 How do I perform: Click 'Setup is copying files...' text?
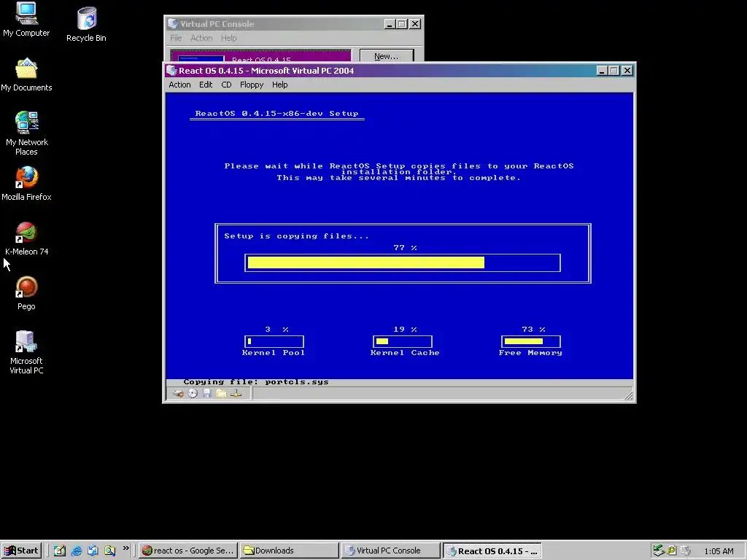coord(296,236)
